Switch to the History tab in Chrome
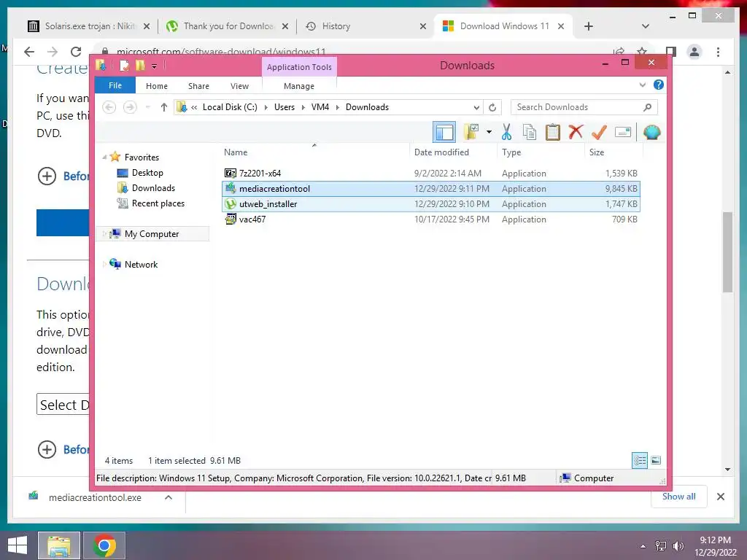This screenshot has height=560, width=747. tap(365, 26)
